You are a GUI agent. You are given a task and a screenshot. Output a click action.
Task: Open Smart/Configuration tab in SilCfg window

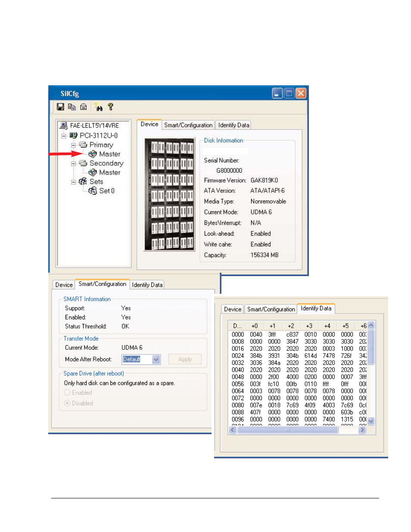click(188, 125)
